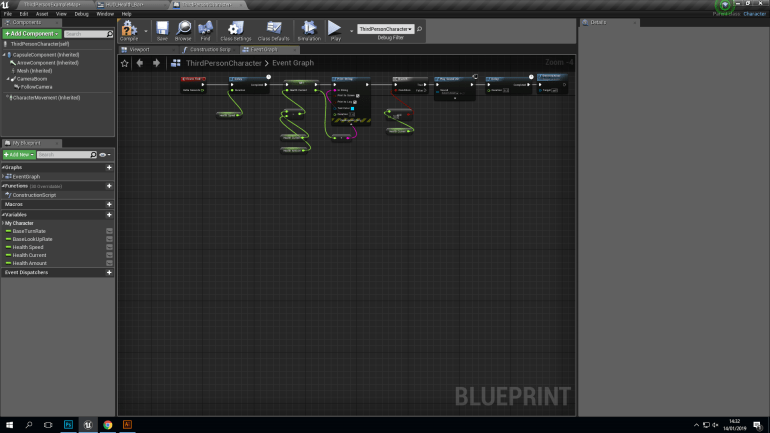
Task: Open Find in blueprint
Action: click(x=205, y=30)
